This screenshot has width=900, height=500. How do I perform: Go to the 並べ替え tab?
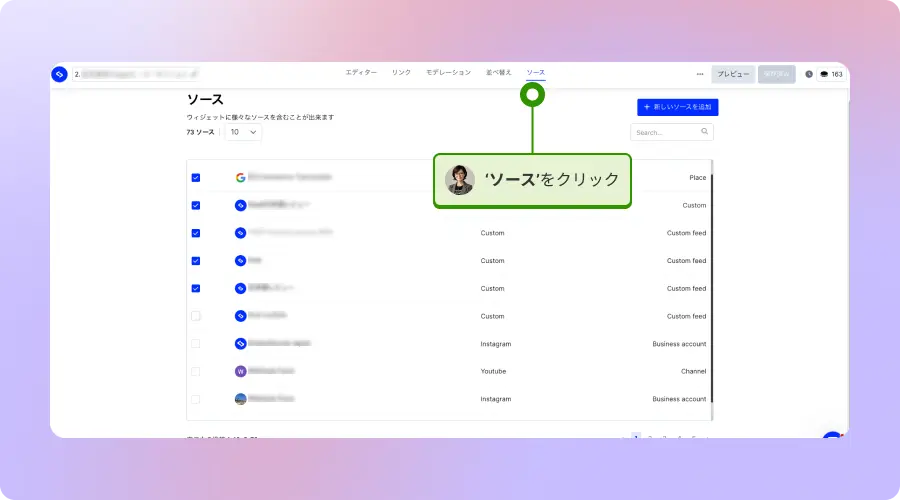point(498,73)
